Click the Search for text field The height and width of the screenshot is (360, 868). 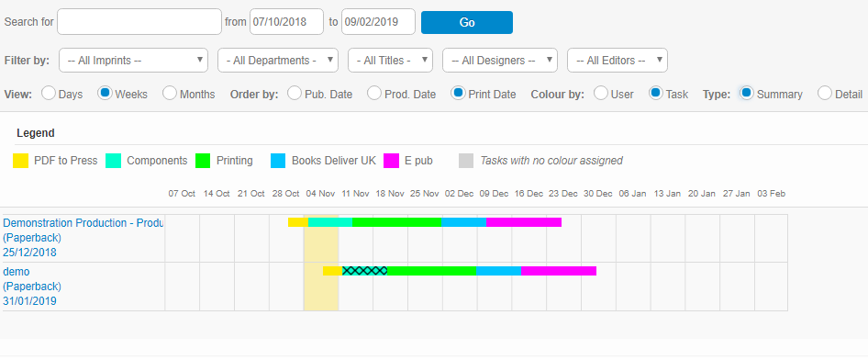click(x=139, y=22)
